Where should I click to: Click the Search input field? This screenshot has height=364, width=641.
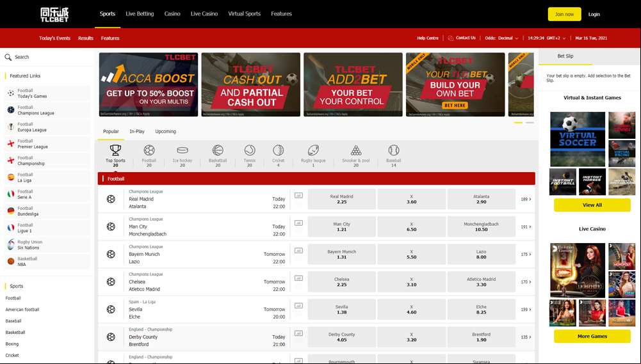pos(47,57)
